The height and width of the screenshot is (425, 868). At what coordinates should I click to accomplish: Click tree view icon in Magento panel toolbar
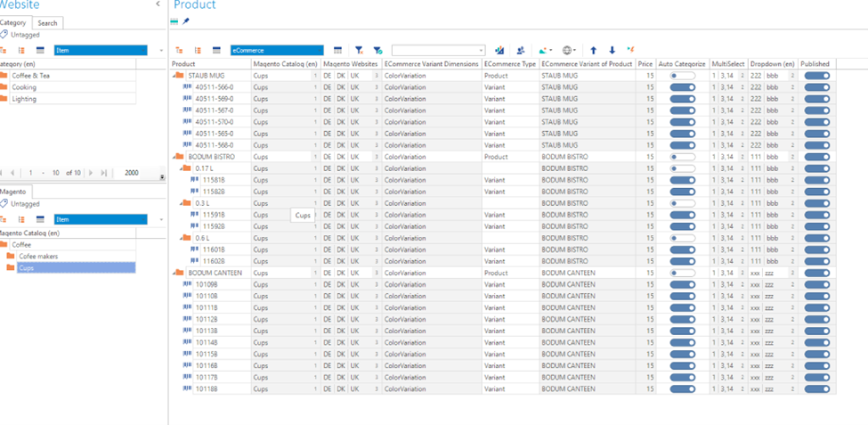tap(3, 219)
